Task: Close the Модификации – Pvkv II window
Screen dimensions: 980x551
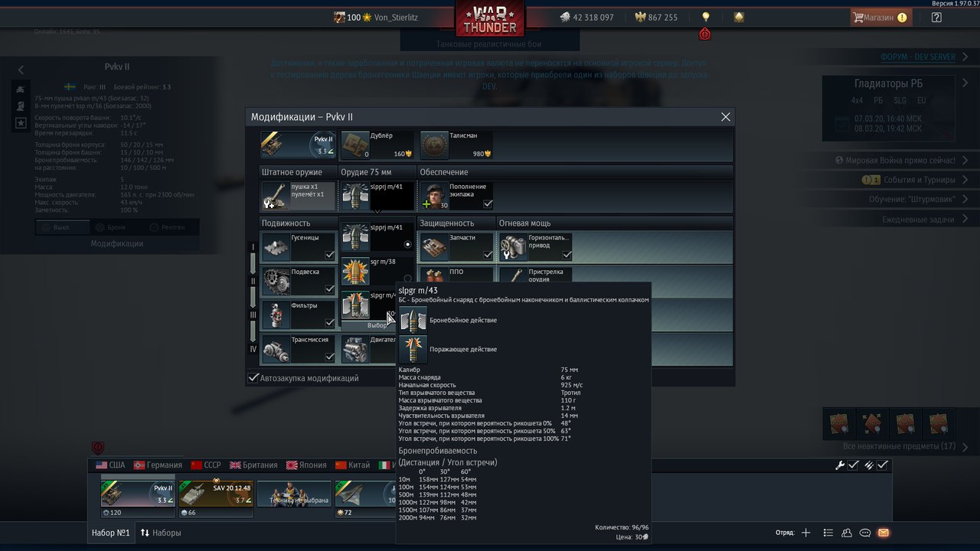Action: 726,116
